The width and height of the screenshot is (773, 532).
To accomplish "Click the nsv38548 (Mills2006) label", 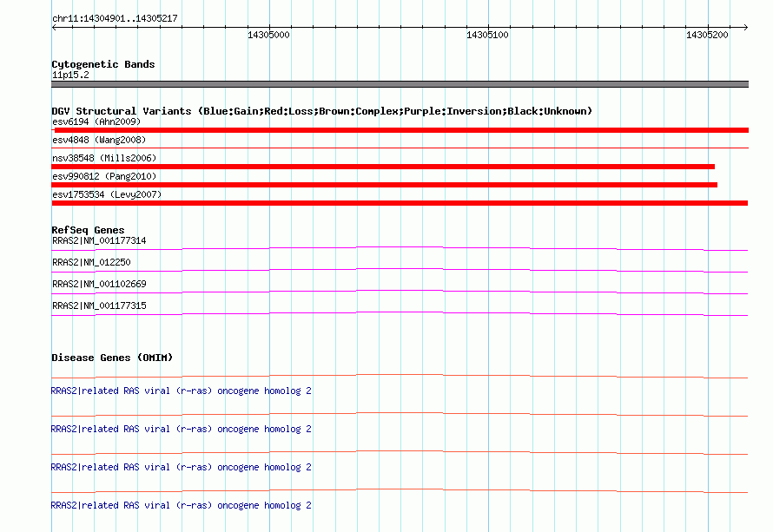I will tap(104, 158).
